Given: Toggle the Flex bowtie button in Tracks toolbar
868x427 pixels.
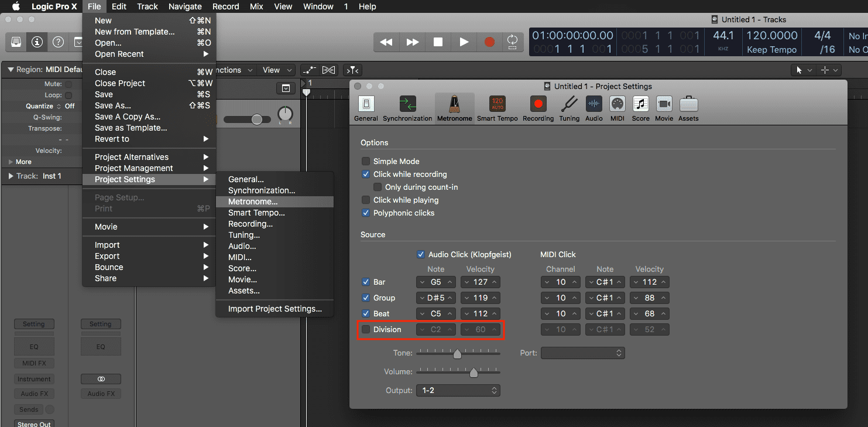Looking at the screenshot, I should click(328, 70).
